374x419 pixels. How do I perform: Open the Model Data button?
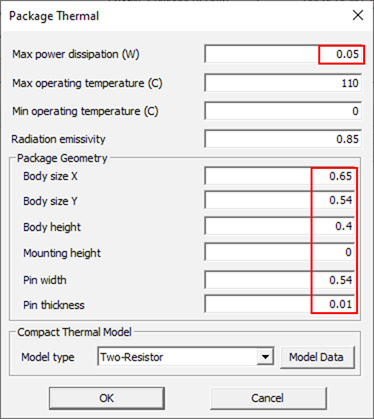(x=317, y=357)
